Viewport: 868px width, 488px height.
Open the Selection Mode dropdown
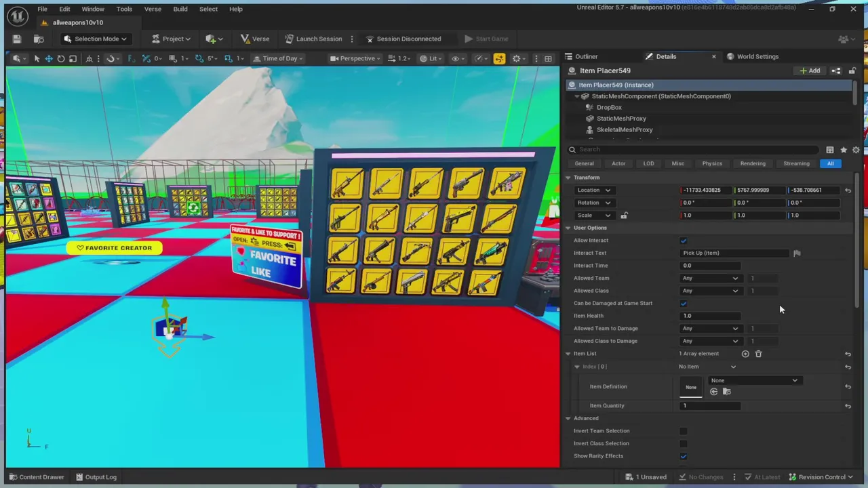click(95, 39)
